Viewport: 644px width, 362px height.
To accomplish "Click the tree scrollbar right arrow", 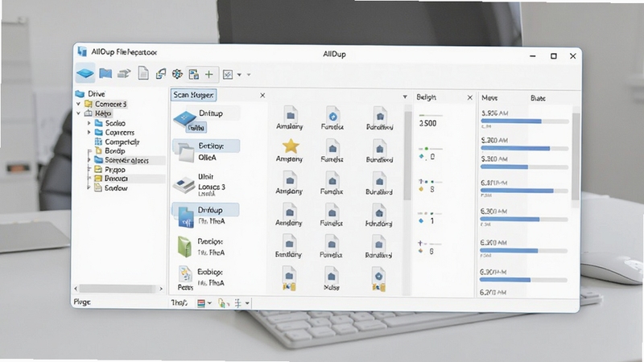I will point(161,289).
